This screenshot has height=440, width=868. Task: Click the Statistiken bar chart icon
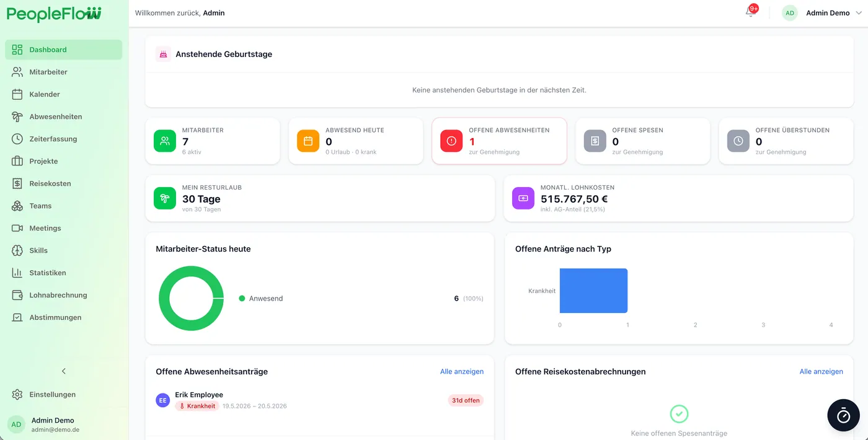pos(17,273)
